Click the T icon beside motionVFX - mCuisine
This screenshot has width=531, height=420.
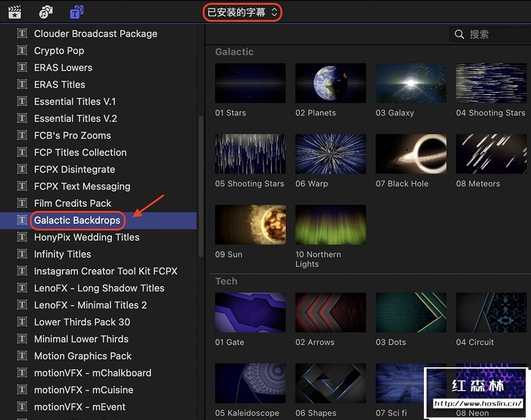click(x=22, y=389)
